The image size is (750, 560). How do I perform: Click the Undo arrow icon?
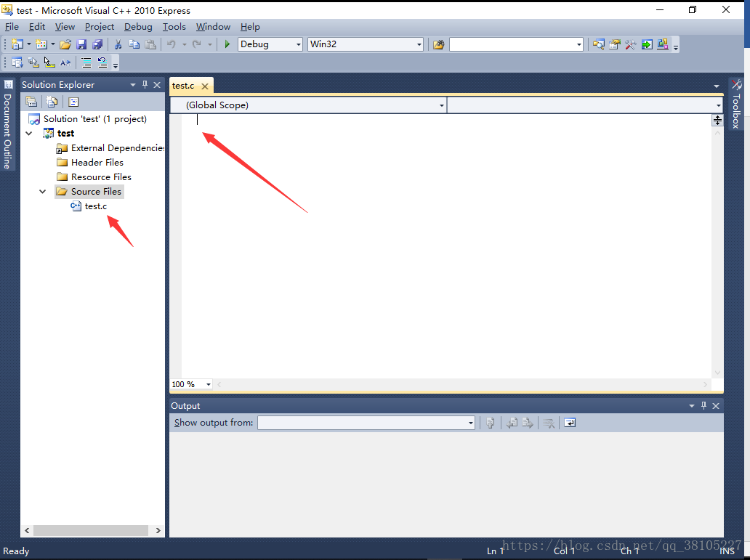(172, 44)
